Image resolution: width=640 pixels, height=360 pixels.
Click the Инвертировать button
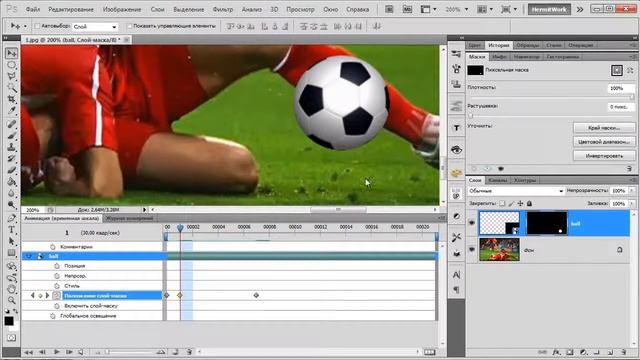click(x=604, y=156)
